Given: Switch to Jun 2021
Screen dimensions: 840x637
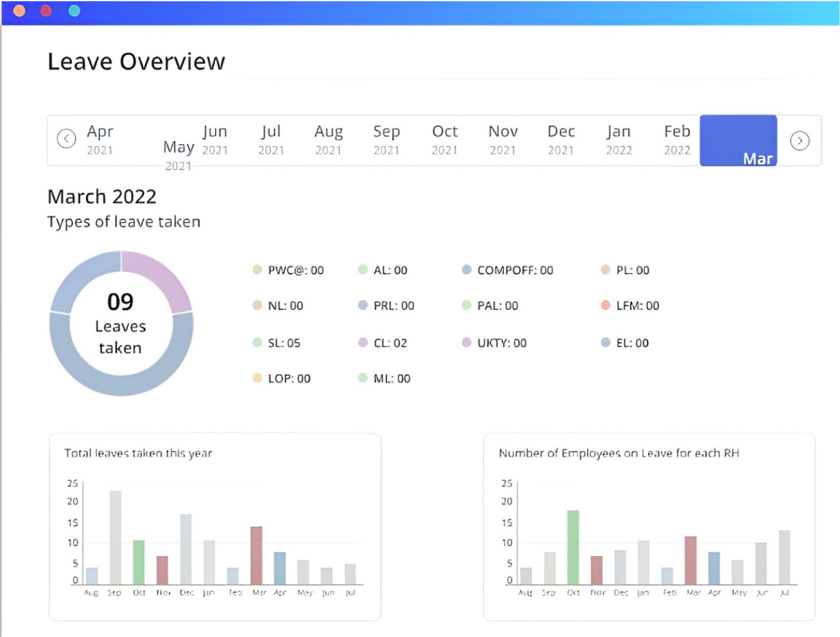Looking at the screenshot, I should tap(215, 140).
